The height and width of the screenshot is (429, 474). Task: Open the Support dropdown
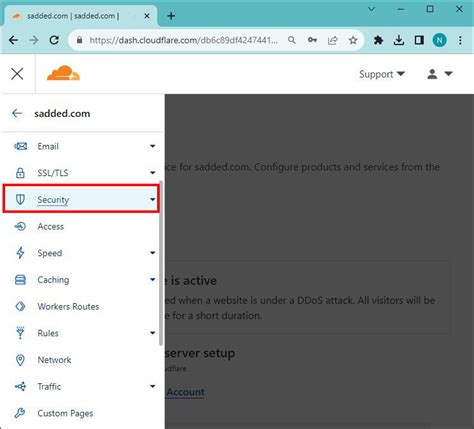(x=382, y=74)
